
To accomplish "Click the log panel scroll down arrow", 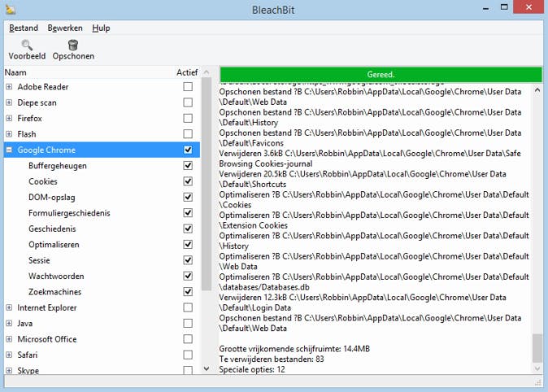I will pos(537,368).
